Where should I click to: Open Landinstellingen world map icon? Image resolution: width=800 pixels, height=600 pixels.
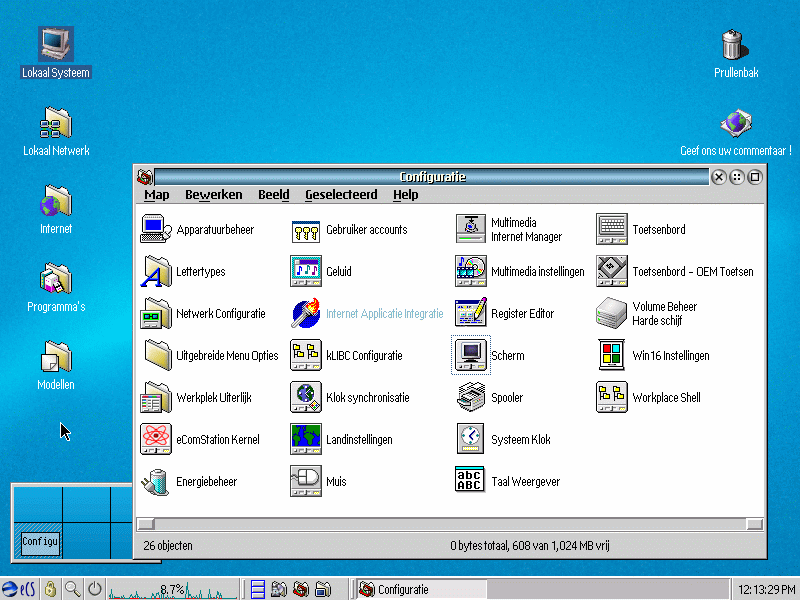pyautogui.click(x=306, y=439)
